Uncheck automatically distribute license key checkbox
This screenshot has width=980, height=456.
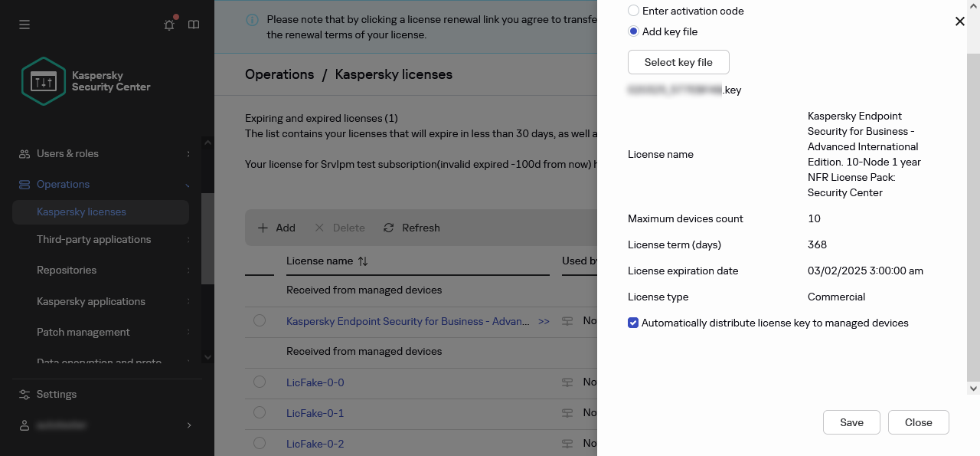633,323
